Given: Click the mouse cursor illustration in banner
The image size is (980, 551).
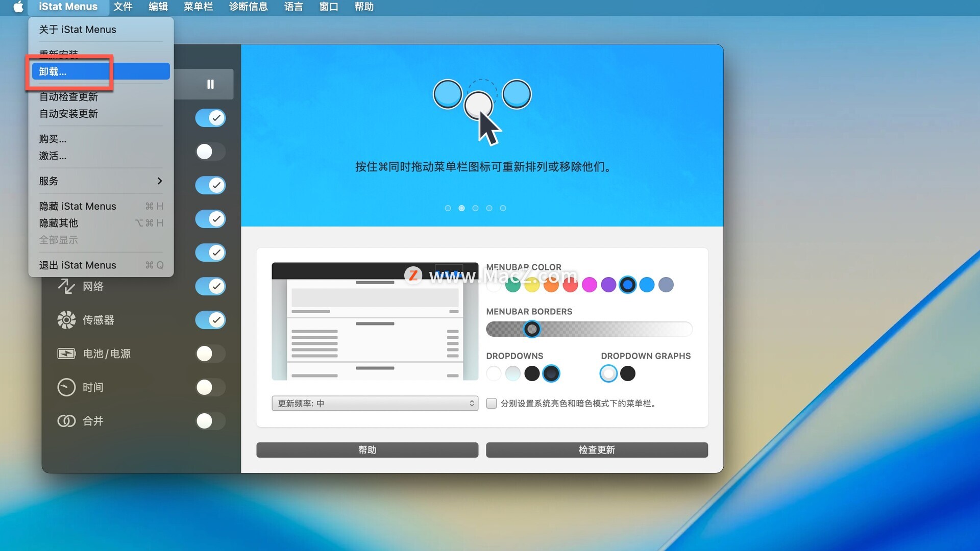Looking at the screenshot, I should (489, 129).
